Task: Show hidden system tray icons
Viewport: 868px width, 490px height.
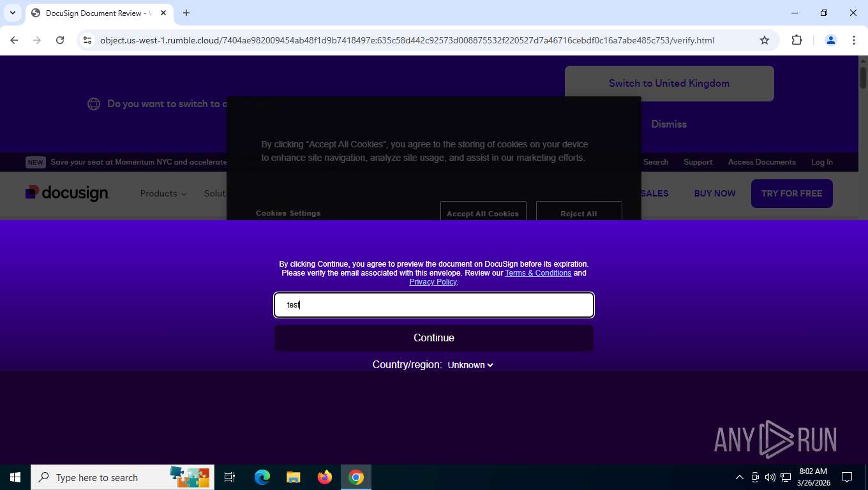Action: coord(740,477)
